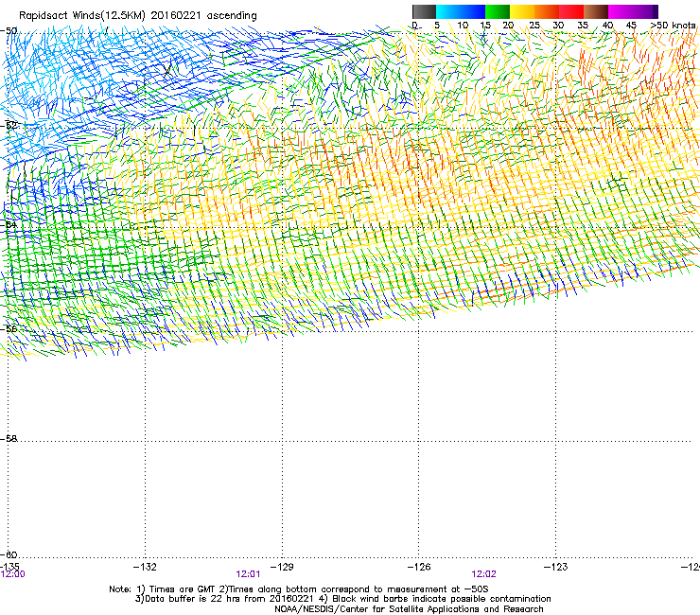Click the '-126' longitude axis label
Image resolution: width=700 pixels, height=615 pixels.
point(419,567)
